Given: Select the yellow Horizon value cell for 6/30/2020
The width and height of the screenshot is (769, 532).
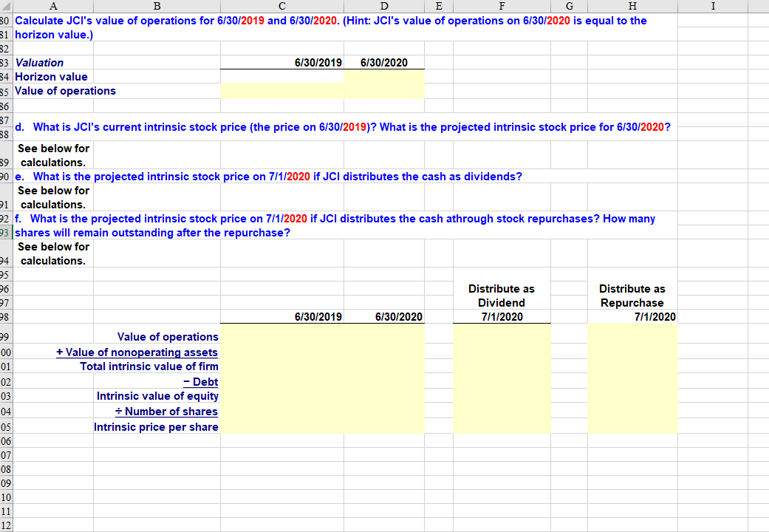Looking at the screenshot, I should [384, 77].
